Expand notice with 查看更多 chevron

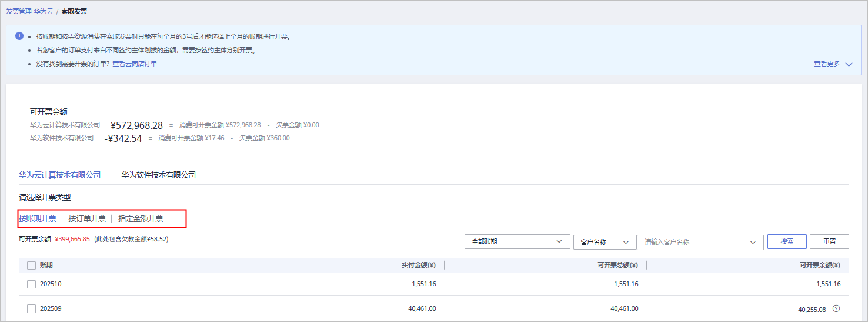(849, 64)
